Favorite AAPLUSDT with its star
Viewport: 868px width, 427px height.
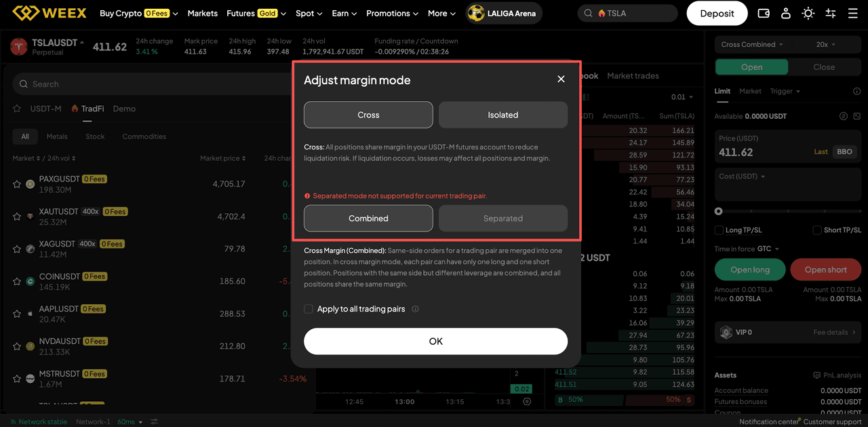click(x=18, y=314)
